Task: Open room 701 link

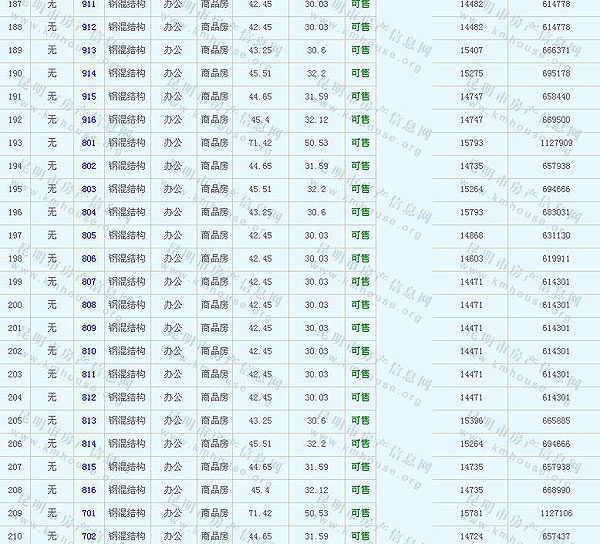Action: (x=89, y=513)
